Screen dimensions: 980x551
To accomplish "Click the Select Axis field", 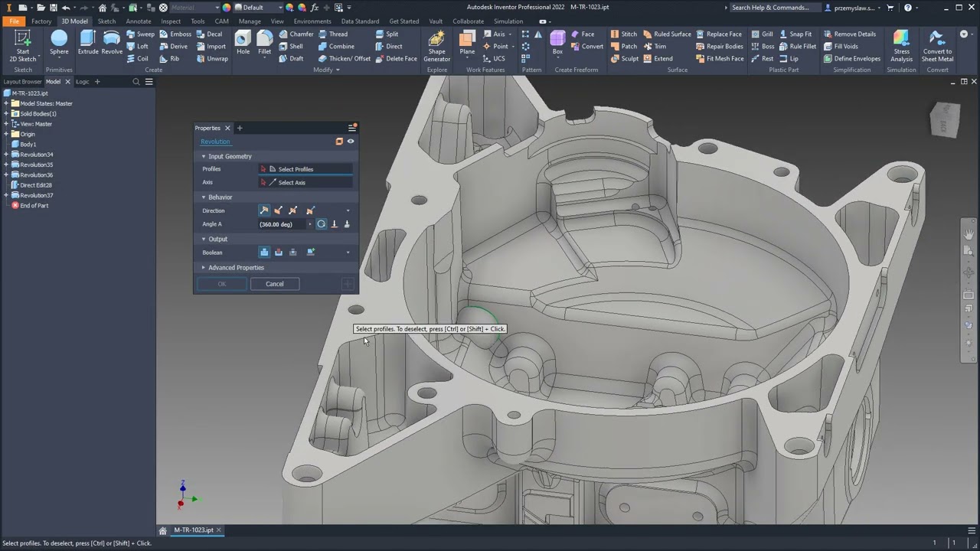I will pos(306,183).
